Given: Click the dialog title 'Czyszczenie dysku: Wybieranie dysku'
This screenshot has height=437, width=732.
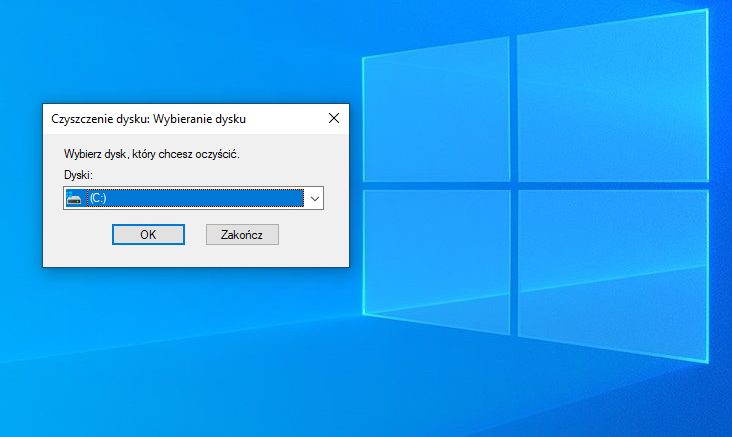Looking at the screenshot, I should coord(148,119).
